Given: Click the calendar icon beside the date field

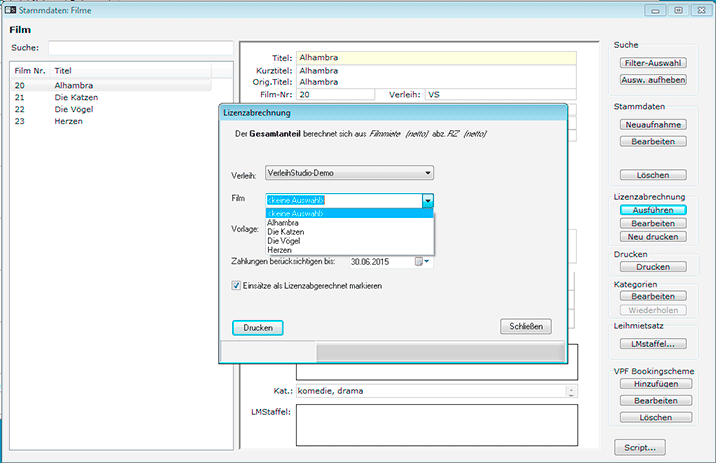Looking at the screenshot, I should (x=421, y=262).
